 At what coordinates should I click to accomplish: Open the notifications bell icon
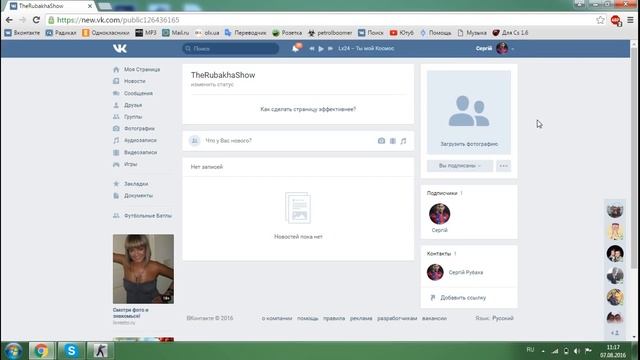[x=296, y=49]
